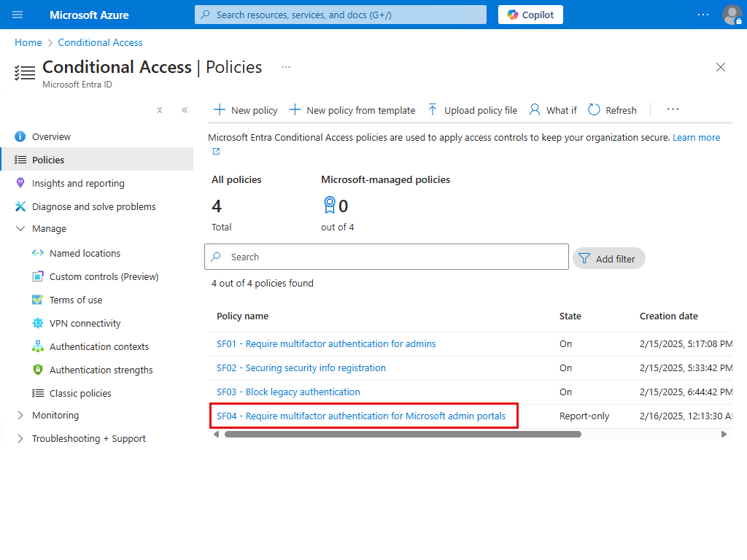
Task: Click the On state for SF02
Action: click(x=565, y=368)
